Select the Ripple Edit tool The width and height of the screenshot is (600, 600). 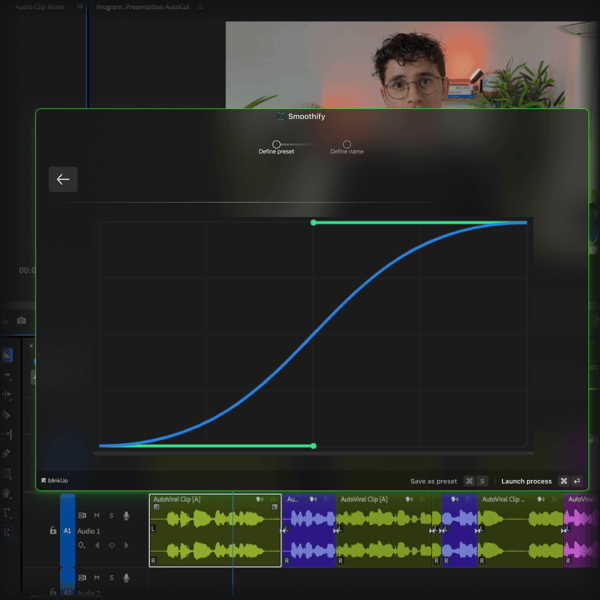click(7, 394)
